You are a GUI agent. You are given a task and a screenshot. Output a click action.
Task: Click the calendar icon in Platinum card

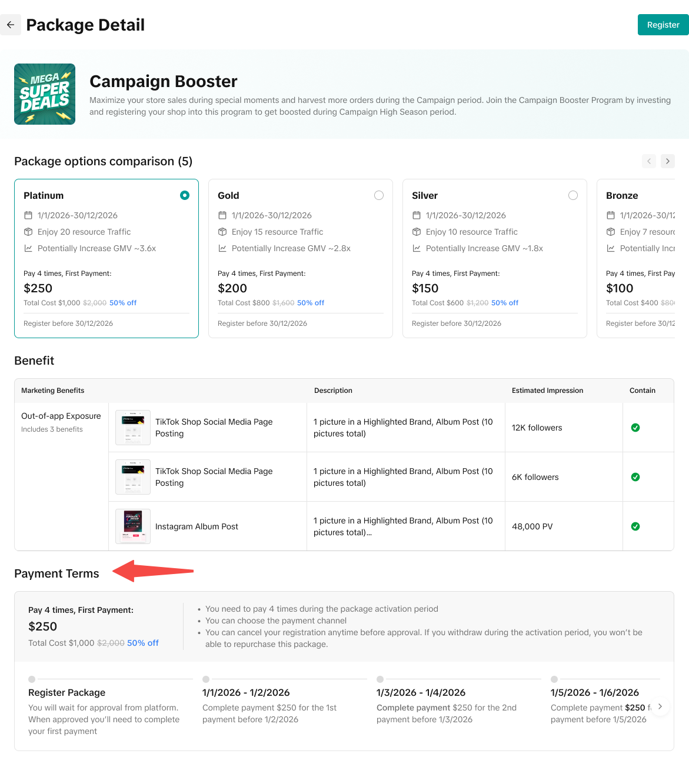[x=28, y=215]
